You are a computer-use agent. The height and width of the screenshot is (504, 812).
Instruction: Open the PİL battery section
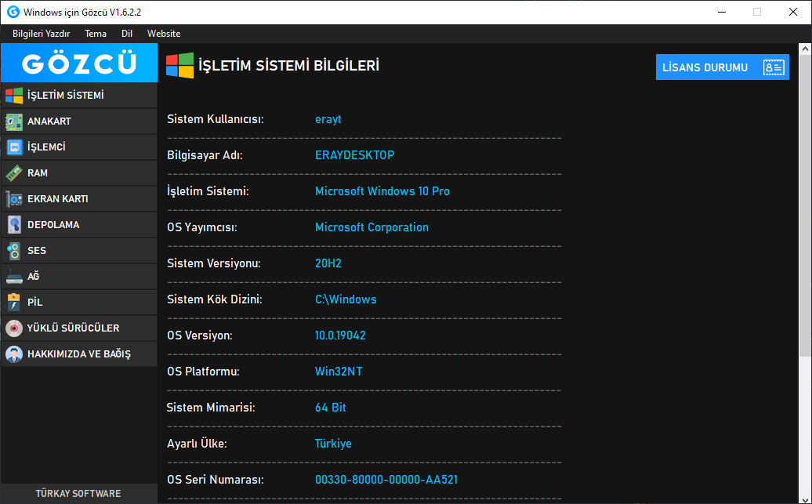[x=79, y=303]
